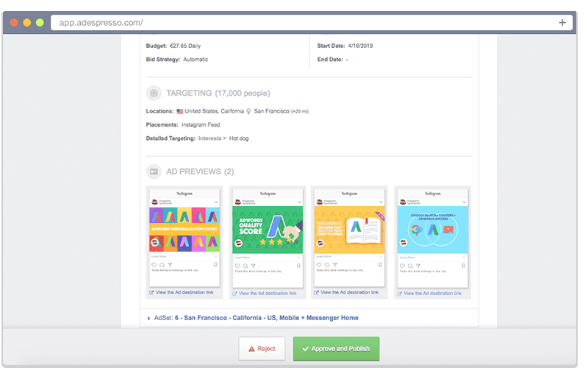Open destination link under first ad preview
This screenshot has width=588, height=368.
pyautogui.click(x=185, y=293)
